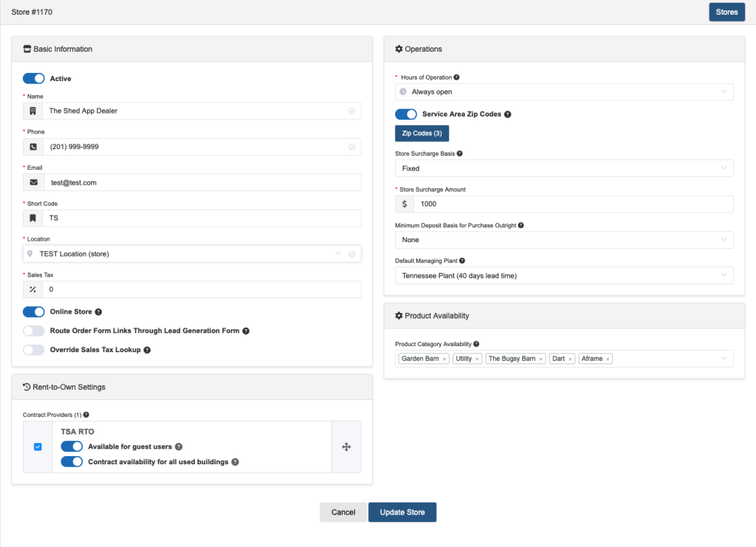Image resolution: width=756 pixels, height=547 pixels.
Task: Click the Store Surcharge Amount input field
Action: point(572,204)
